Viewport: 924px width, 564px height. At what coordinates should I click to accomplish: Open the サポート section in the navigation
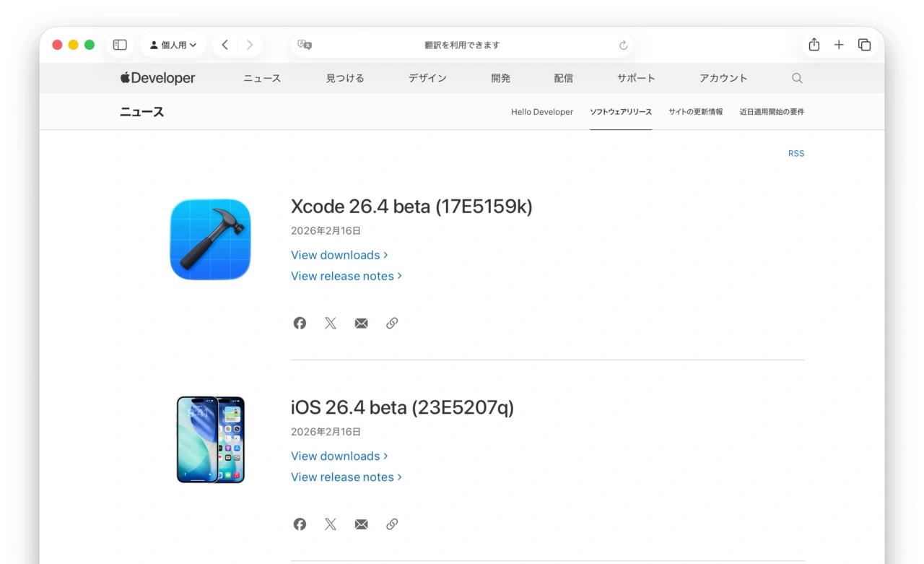(x=635, y=77)
